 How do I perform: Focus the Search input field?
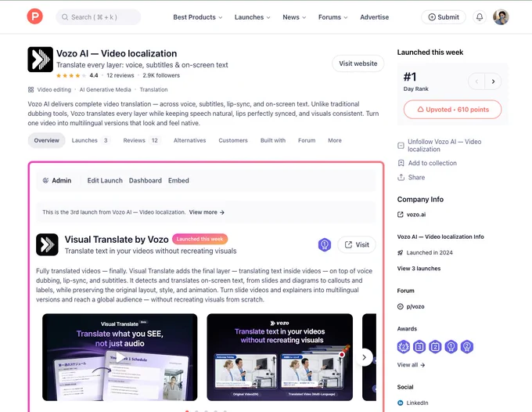tap(98, 17)
